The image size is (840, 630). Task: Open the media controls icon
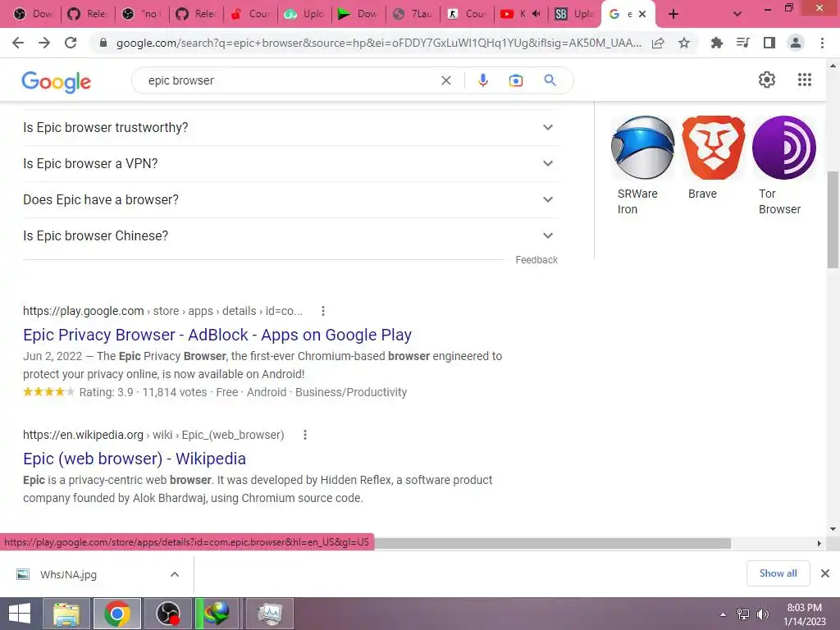click(x=743, y=43)
